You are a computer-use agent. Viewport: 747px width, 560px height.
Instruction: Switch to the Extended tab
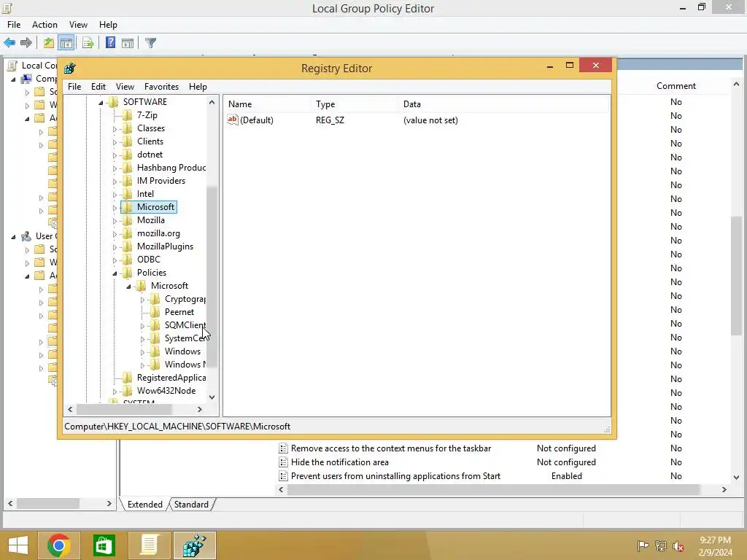145,505
